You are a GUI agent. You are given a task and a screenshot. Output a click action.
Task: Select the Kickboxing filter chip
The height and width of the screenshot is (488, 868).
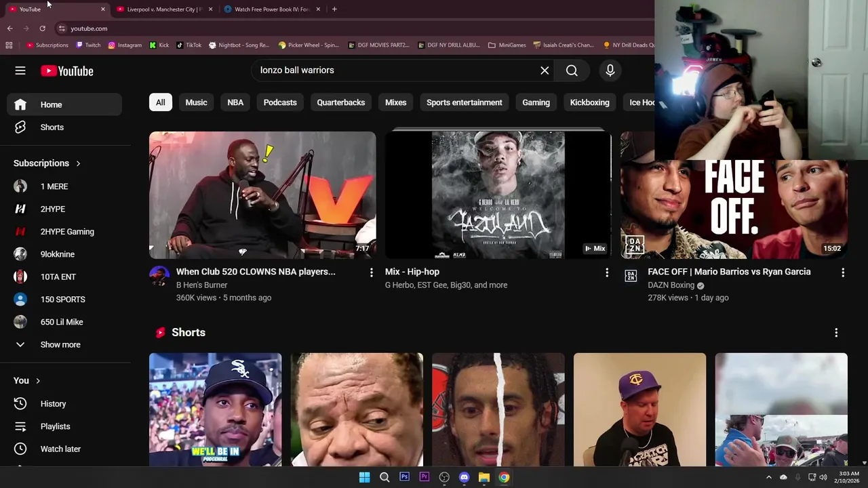point(589,102)
